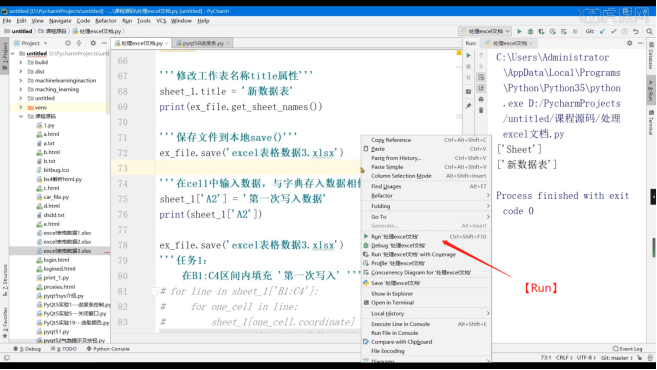Open the Run panel settings gear
657x370 pixels.
coord(629,43)
